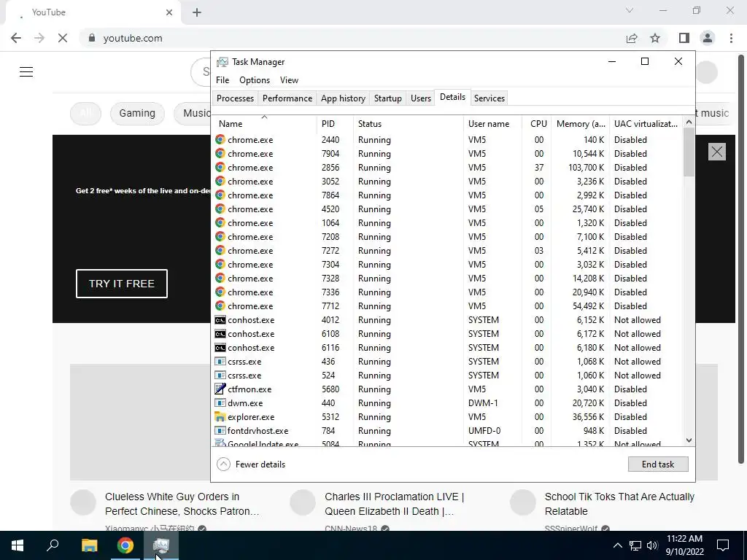
Task: Click the Chrome profile avatar icon
Action: pos(708,38)
